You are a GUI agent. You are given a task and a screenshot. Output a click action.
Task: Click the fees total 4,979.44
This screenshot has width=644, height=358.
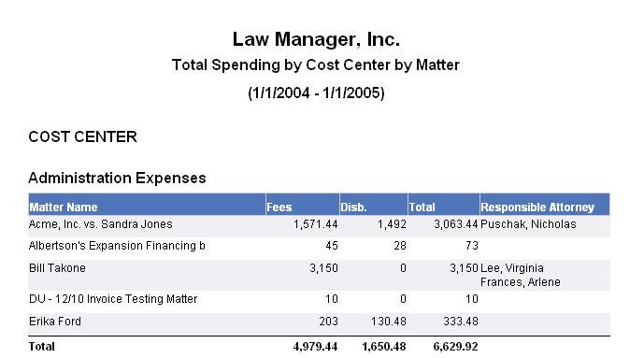[x=315, y=347]
